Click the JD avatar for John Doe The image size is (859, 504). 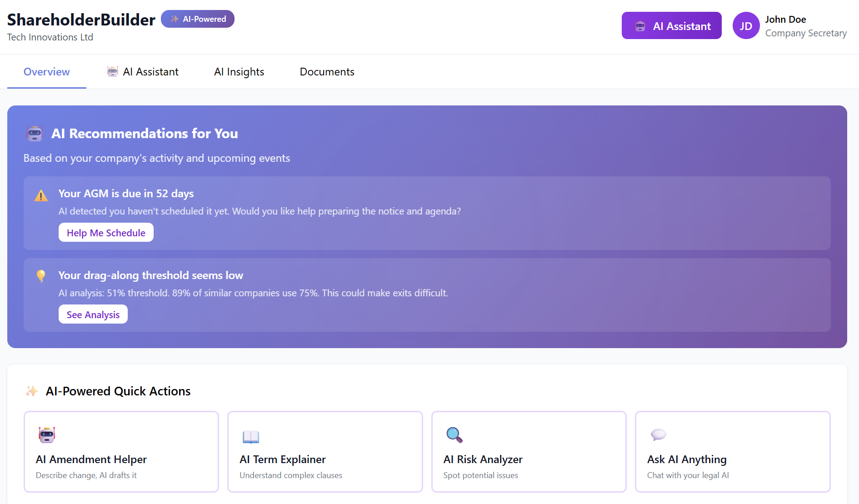point(746,26)
